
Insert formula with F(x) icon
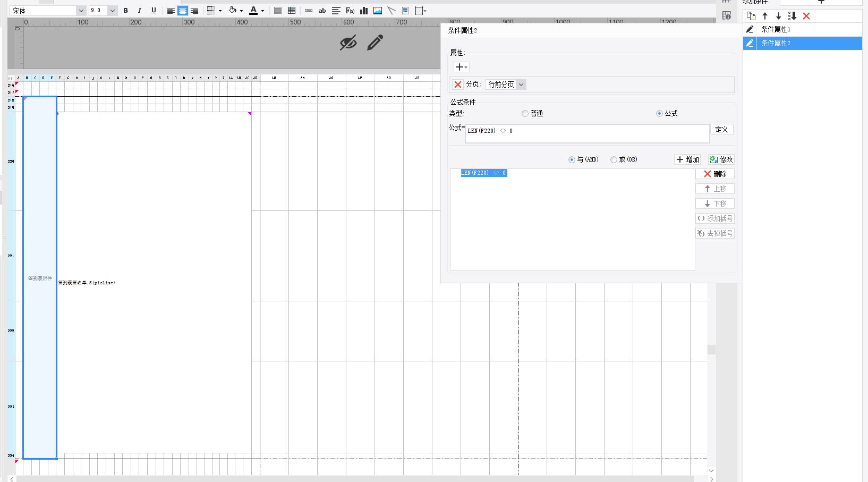point(350,11)
